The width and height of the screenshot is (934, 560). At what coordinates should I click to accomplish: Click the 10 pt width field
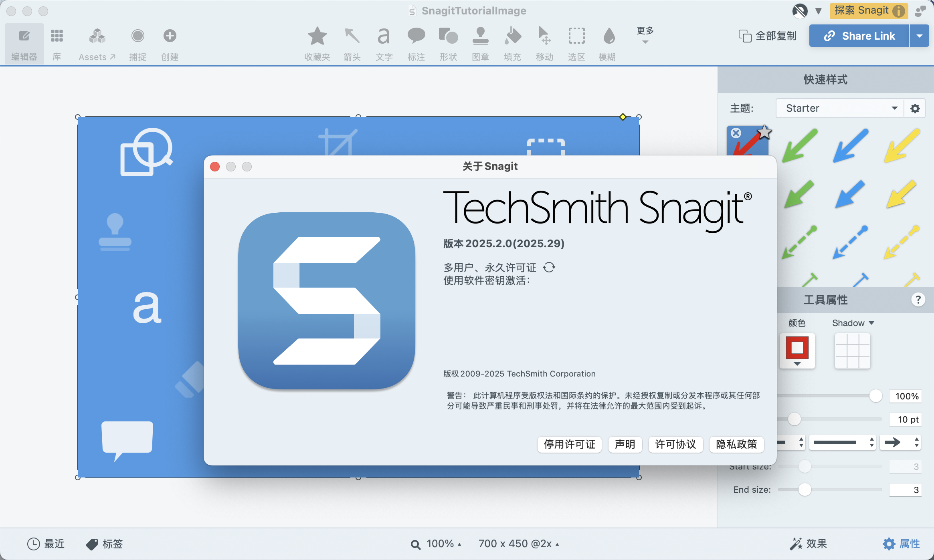[905, 419]
